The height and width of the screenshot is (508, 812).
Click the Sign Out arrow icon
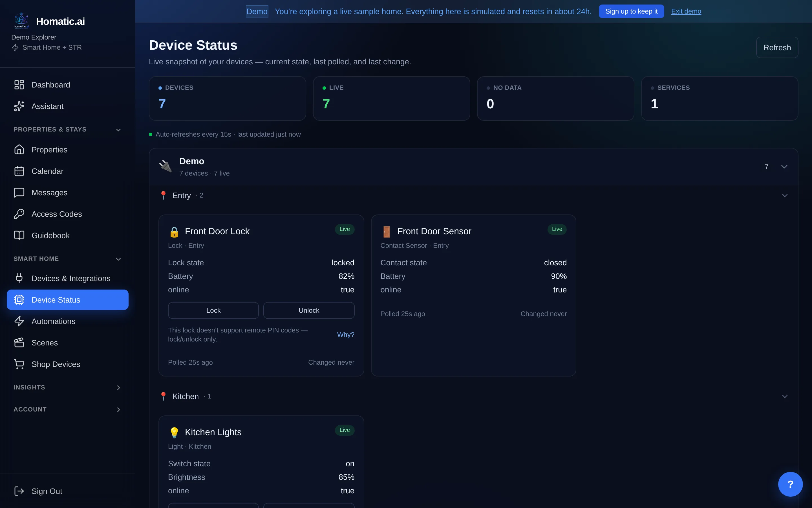click(x=19, y=491)
